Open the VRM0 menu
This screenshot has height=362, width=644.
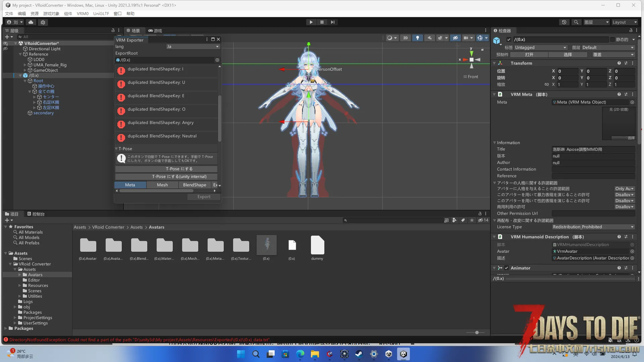tap(83, 14)
